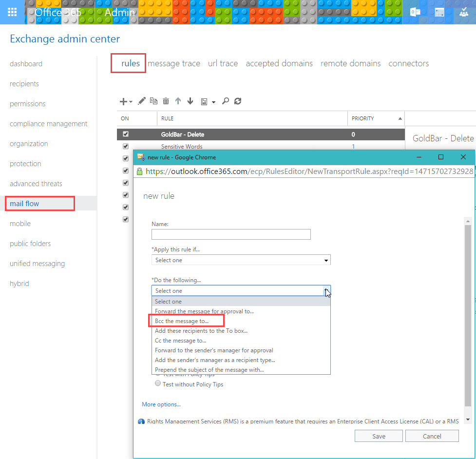Click the Admin label in the header

(119, 13)
